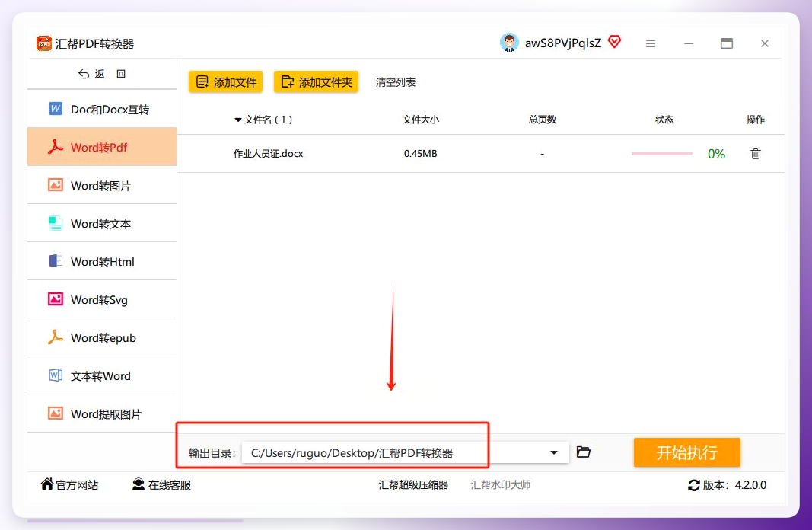The height and width of the screenshot is (530, 812).
Task: Click the Word转Pdf red PDF icon
Action: click(x=56, y=147)
